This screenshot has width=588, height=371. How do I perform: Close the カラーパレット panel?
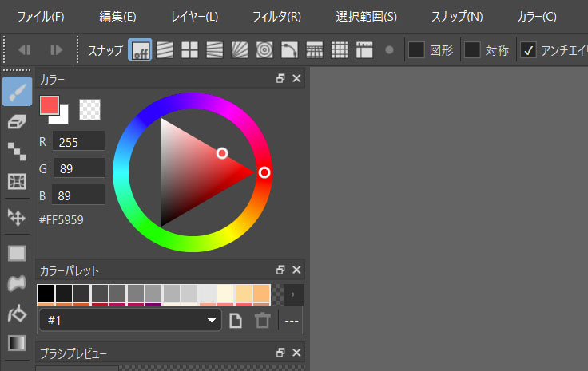coord(296,270)
